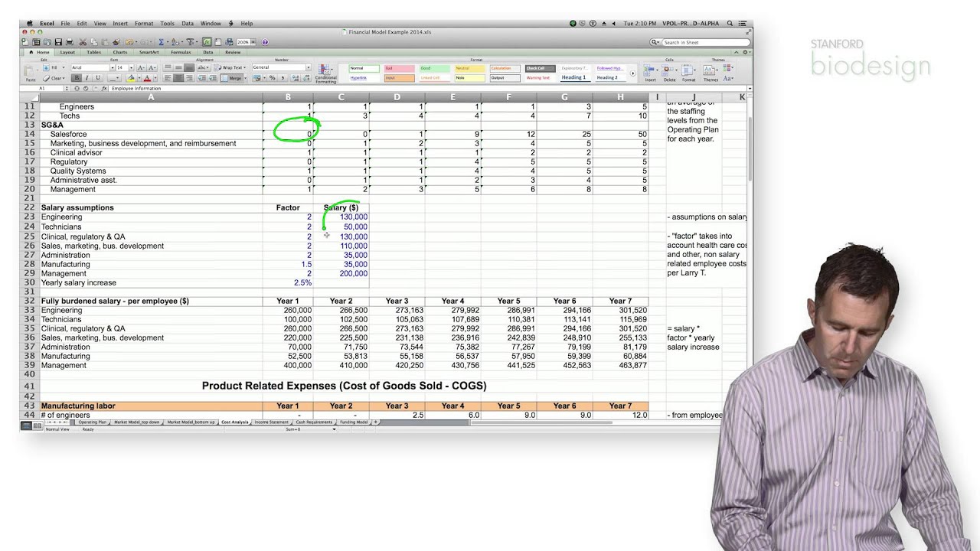Switch to the Formulas ribbon tab
Viewport: 980px width, 551px height.
[181, 52]
